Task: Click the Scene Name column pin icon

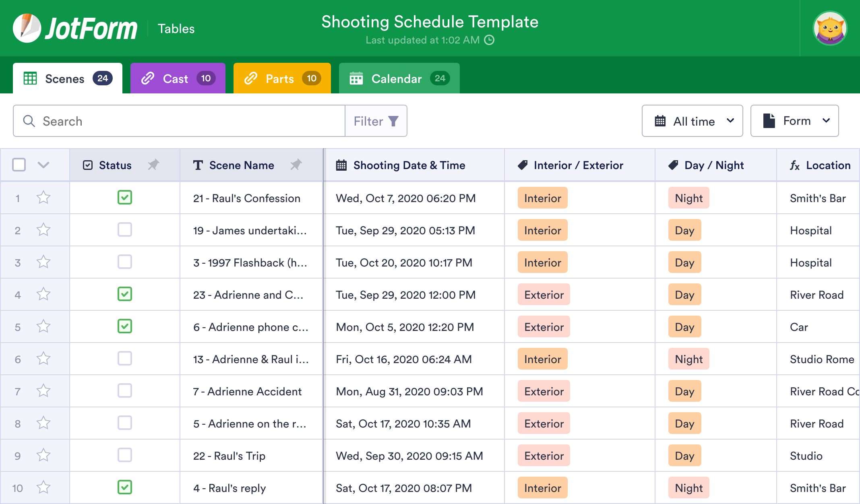Action: tap(296, 165)
